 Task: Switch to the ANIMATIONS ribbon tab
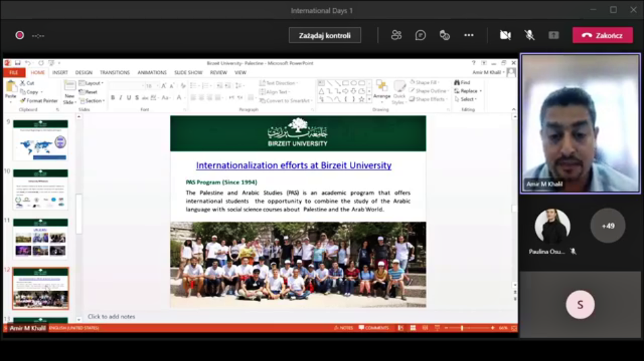coord(152,73)
